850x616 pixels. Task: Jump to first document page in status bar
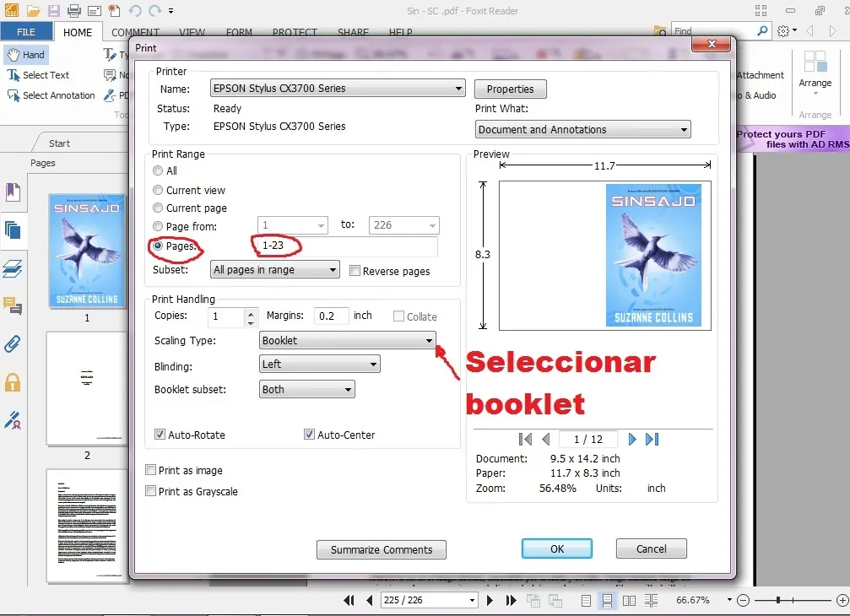349,600
